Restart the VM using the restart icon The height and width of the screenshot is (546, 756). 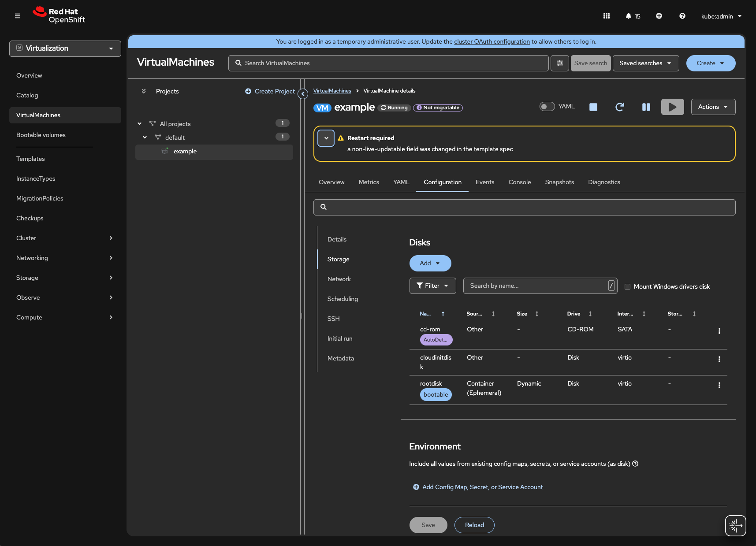tap(619, 107)
